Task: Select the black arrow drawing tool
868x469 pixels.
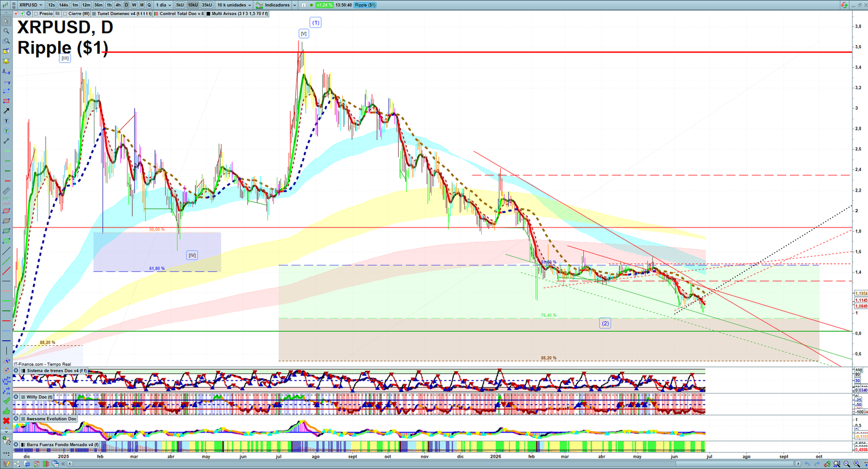Action: point(7,111)
